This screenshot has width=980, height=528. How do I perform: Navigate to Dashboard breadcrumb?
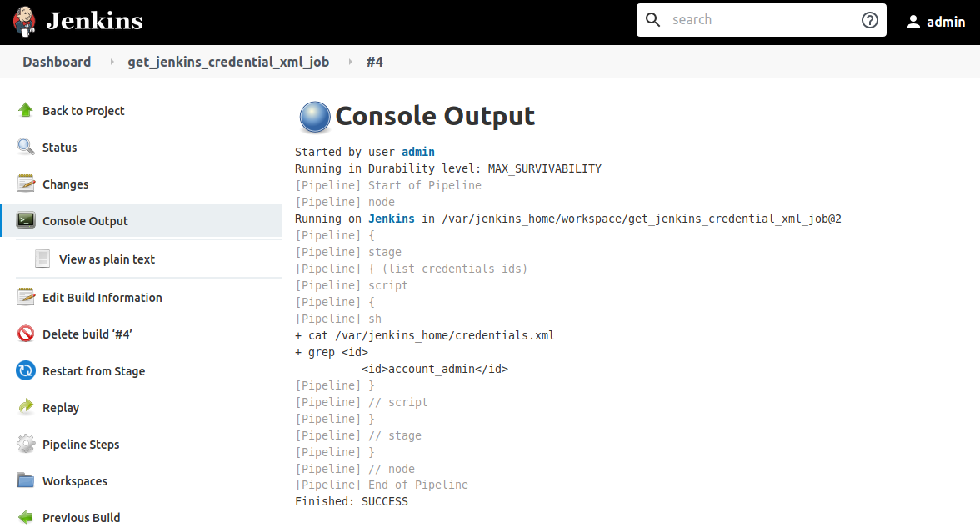pos(56,61)
